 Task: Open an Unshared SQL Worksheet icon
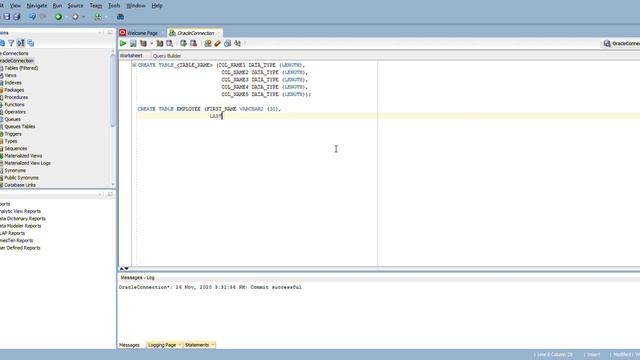(x=208, y=43)
